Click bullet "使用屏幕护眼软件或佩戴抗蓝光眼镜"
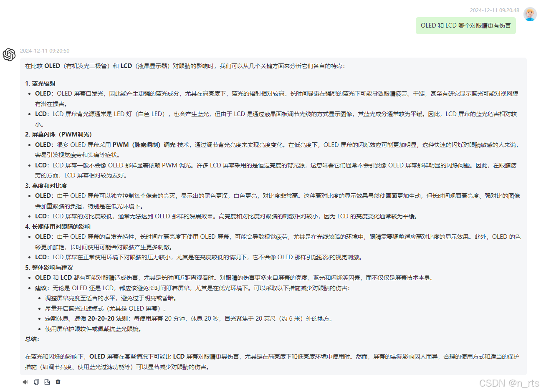The image size is (541, 392). pos(93,329)
